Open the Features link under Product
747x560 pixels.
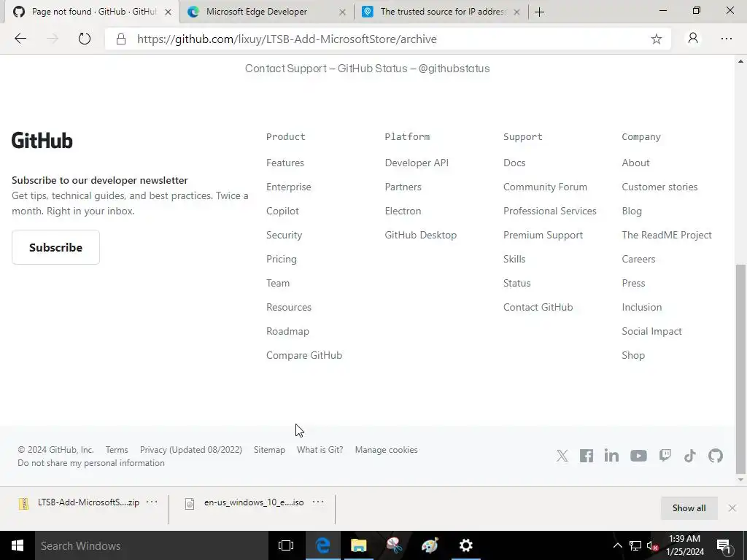tap(285, 163)
